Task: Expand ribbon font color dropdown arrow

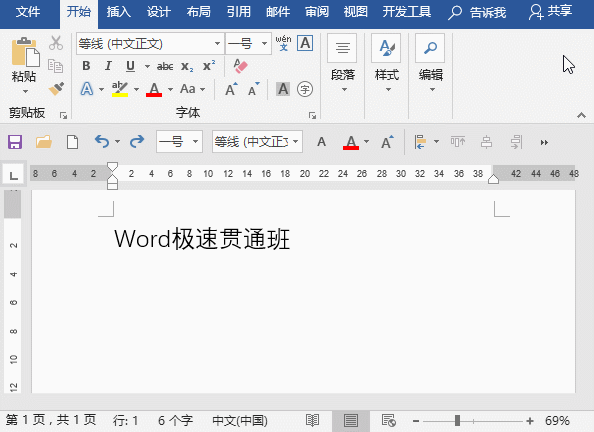Action: tap(170, 90)
